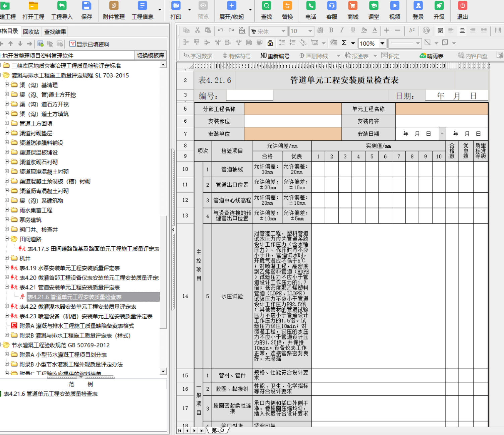Select 表4.22 微灌灌水器安装 tree item
Image resolution: width=504 pixels, height=435 pixels.
[x=78, y=307]
